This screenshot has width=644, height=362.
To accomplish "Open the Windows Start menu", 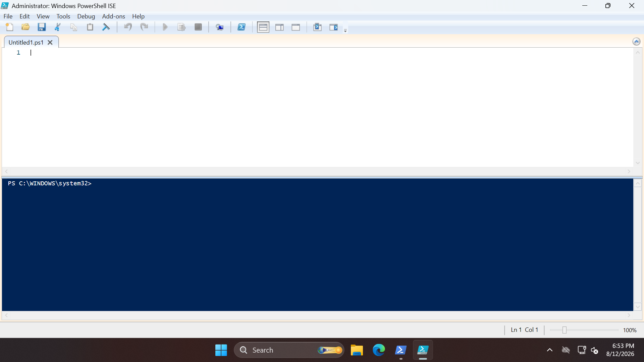I will [221, 350].
